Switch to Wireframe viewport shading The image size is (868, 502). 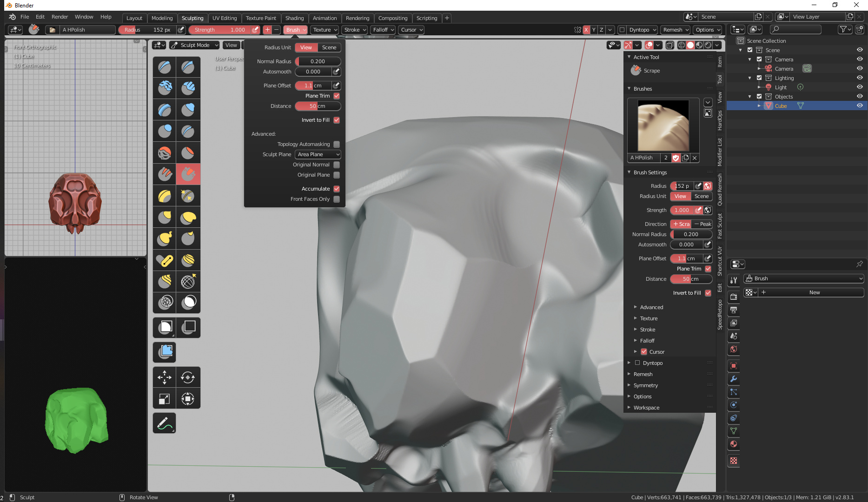tap(682, 45)
